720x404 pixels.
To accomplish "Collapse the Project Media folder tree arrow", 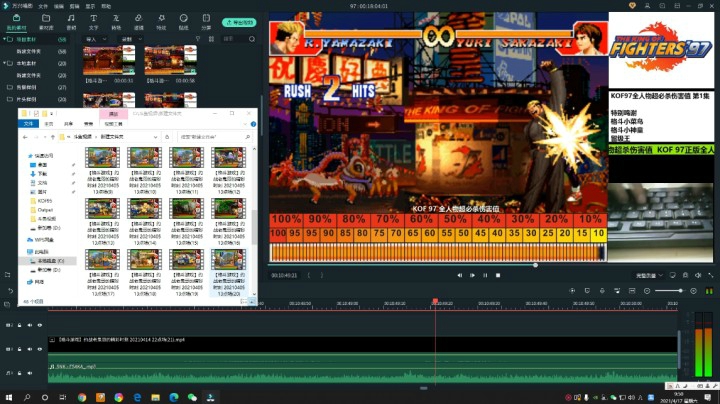I will 4,39.
